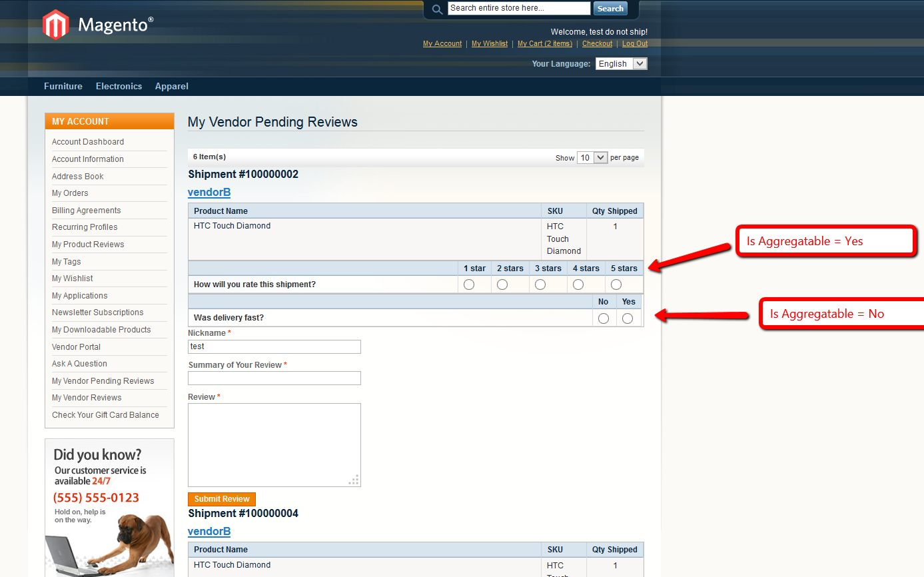Viewport: 924px width, 577px height.
Task: Open My Downloadable Products in sidebar
Action: [101, 330]
